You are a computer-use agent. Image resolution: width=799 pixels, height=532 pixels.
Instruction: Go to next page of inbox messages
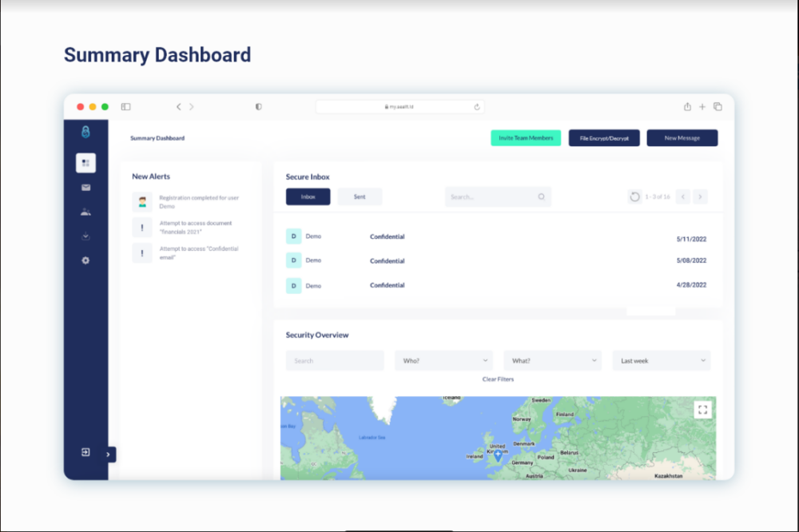click(x=700, y=197)
